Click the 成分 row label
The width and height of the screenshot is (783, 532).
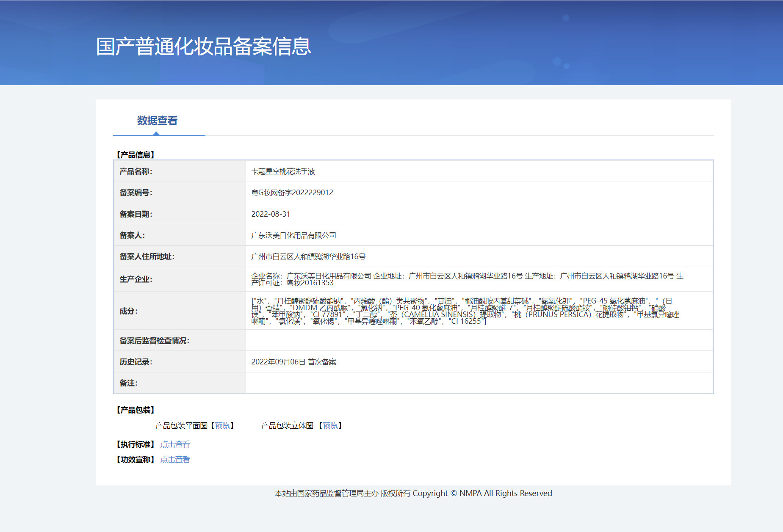pos(128,311)
